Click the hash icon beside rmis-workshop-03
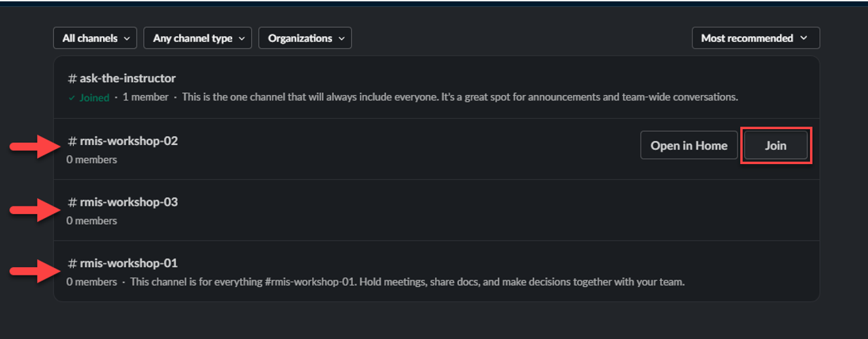The height and width of the screenshot is (339, 868). pos(72,202)
